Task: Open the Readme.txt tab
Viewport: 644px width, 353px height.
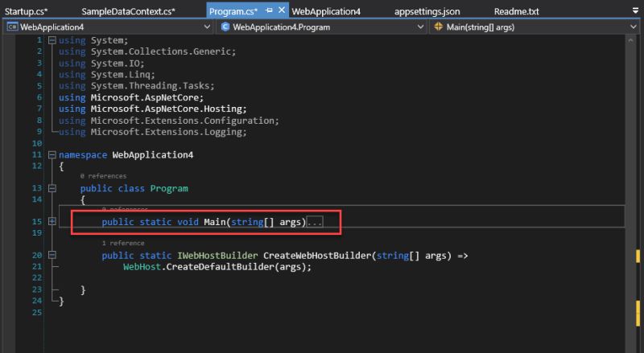Action: 516,11
